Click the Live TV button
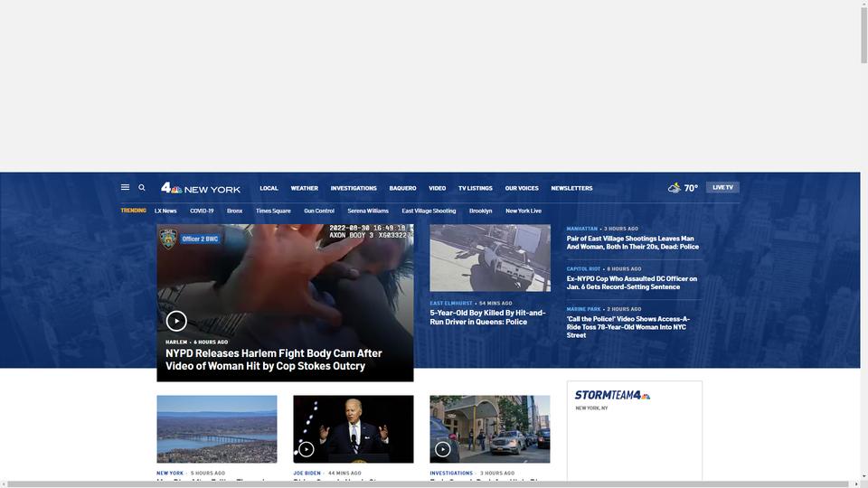Image resolution: width=868 pixels, height=488 pixels. pos(722,188)
